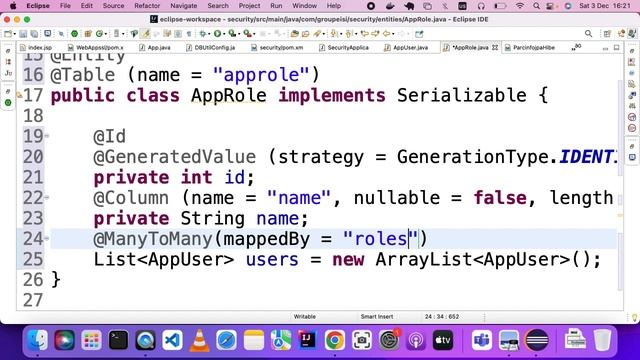The image size is (640, 360).
Task: Switch to DBUtilConfig.java editor tab
Action: [x=211, y=48]
